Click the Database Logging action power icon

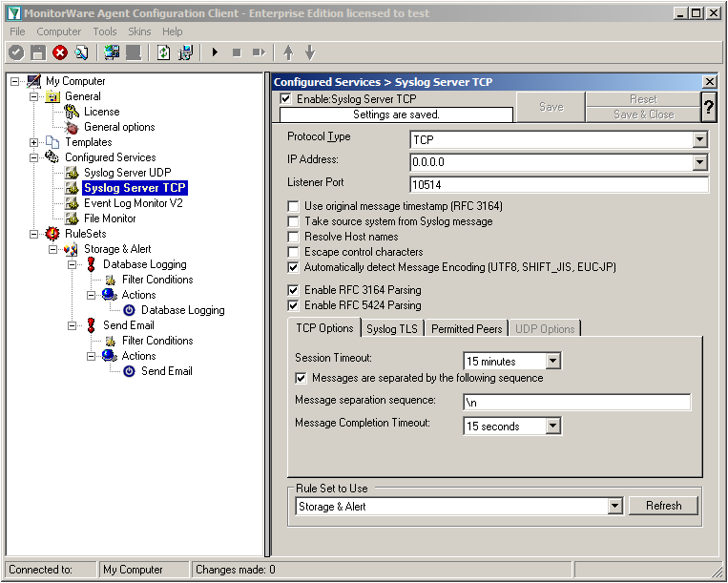pyautogui.click(x=130, y=310)
